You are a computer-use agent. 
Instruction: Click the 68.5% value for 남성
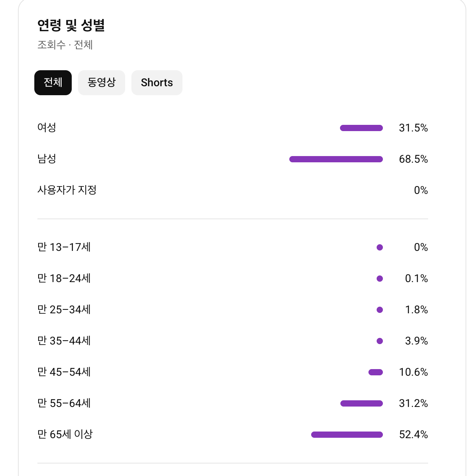(413, 159)
